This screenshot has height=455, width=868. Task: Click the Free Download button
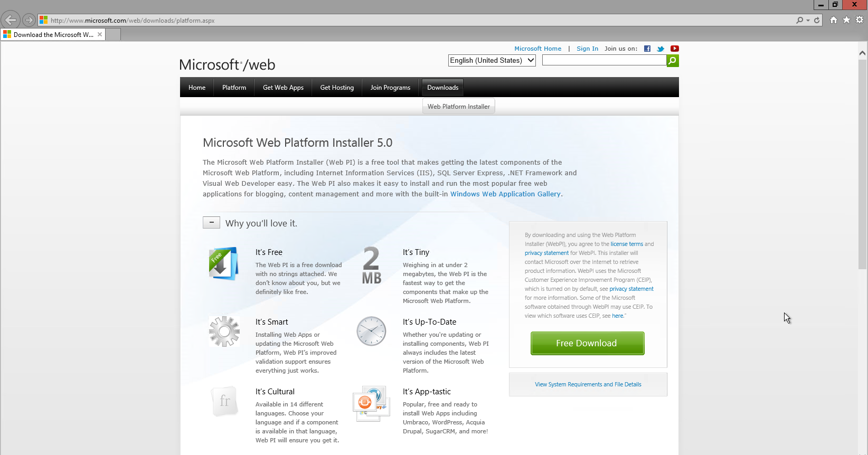point(587,343)
